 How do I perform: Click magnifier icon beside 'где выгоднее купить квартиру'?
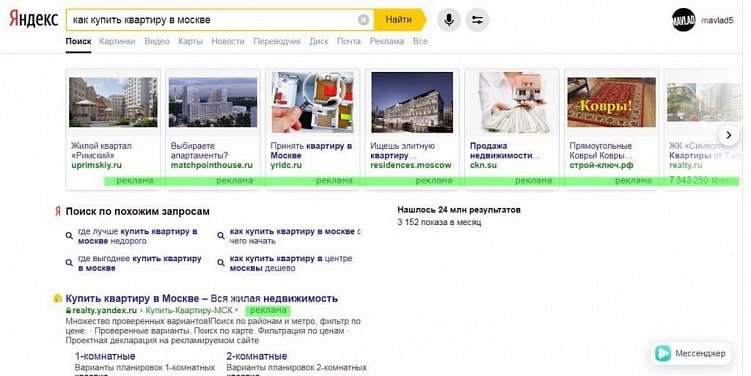tap(69, 263)
